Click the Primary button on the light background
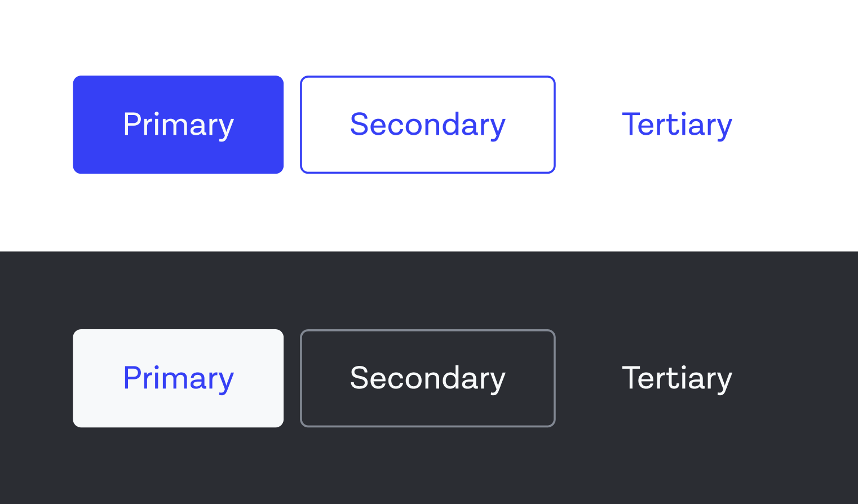Screen dimensions: 858x504 point(178,124)
